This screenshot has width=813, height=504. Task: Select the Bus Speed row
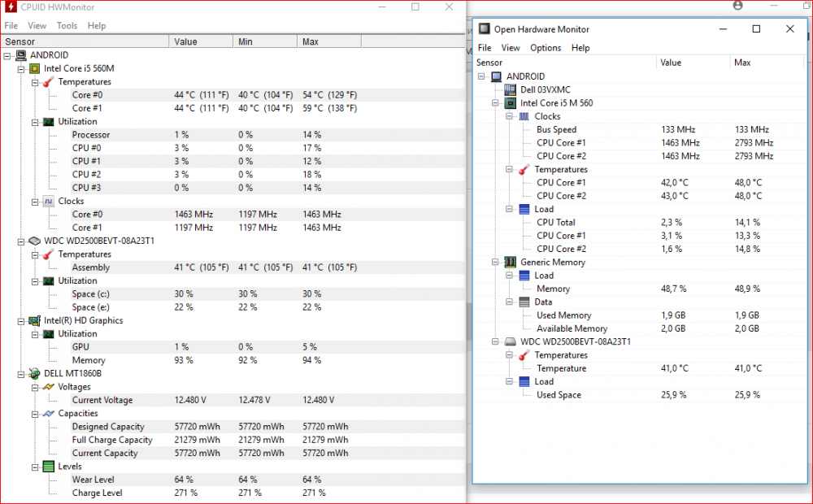(640, 129)
